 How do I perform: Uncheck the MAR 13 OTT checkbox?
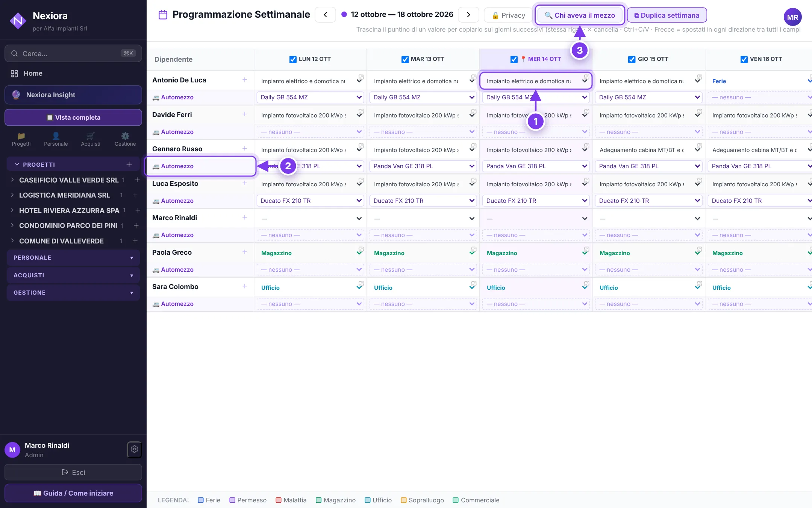(405, 59)
